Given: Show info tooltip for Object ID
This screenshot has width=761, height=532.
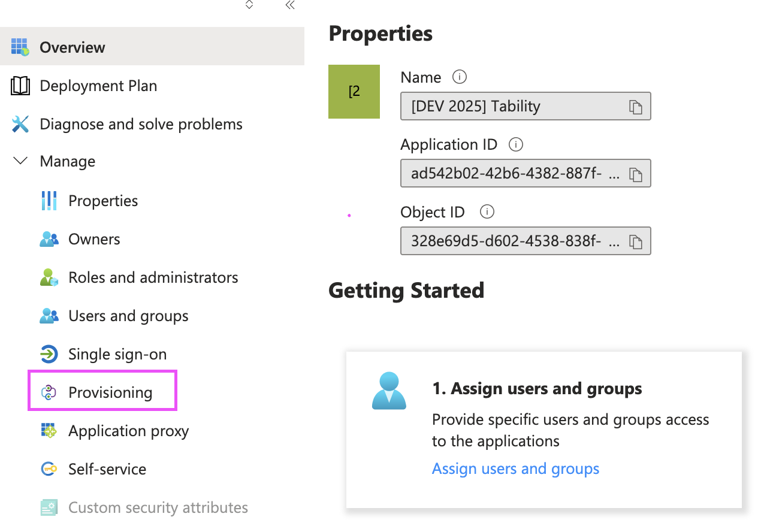Looking at the screenshot, I should tap(488, 212).
